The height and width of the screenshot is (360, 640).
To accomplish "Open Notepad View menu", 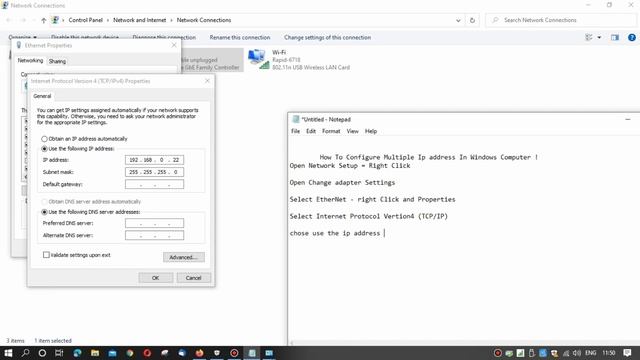I will point(352,131).
